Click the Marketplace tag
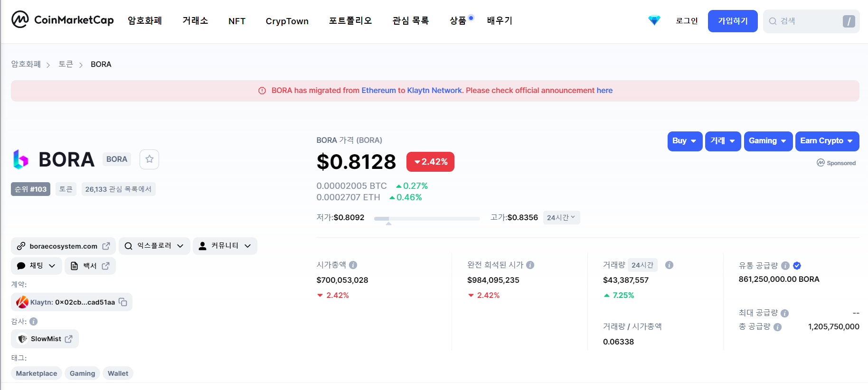 (x=37, y=373)
